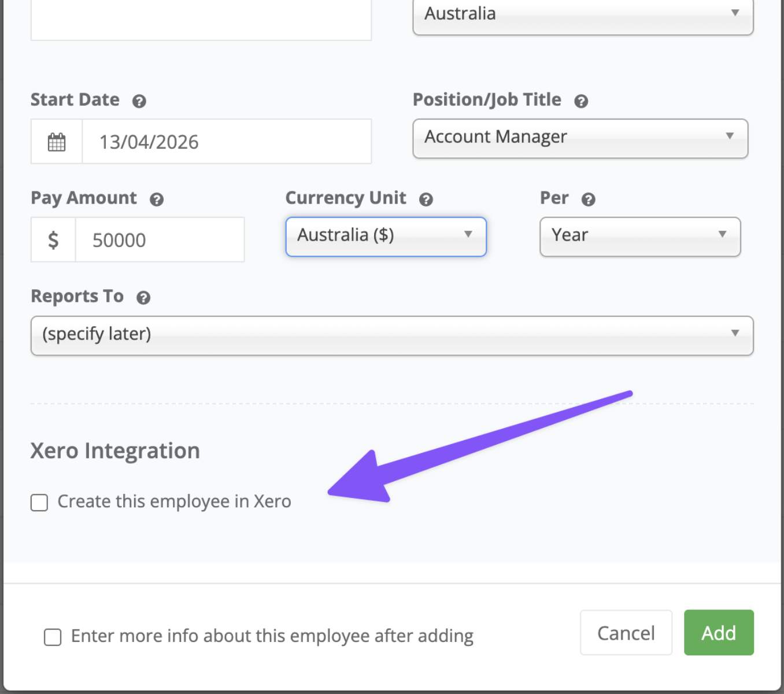This screenshot has height=694, width=784.
Task: Open the Start Date calendar icon
Action: pos(57,142)
